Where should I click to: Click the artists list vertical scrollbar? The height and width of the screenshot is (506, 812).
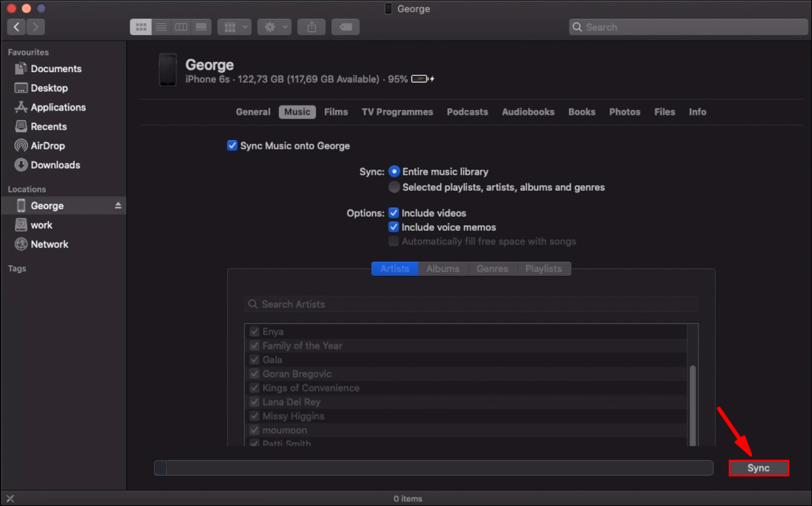(693, 405)
